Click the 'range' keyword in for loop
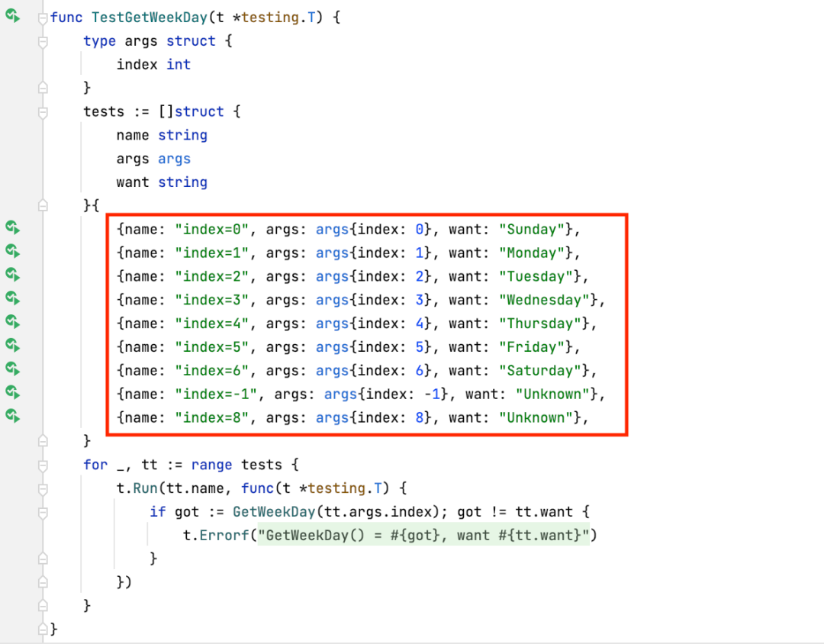Screen dimensions: 824x644 (x=212, y=465)
